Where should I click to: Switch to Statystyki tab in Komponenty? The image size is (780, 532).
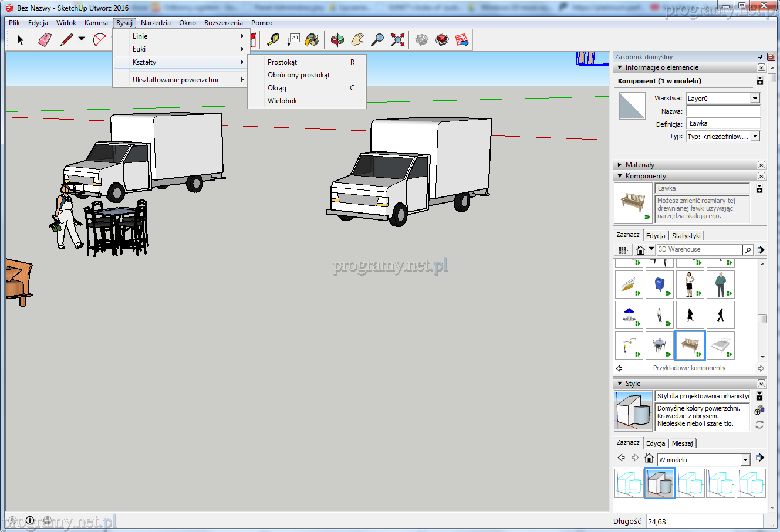pyautogui.click(x=686, y=236)
